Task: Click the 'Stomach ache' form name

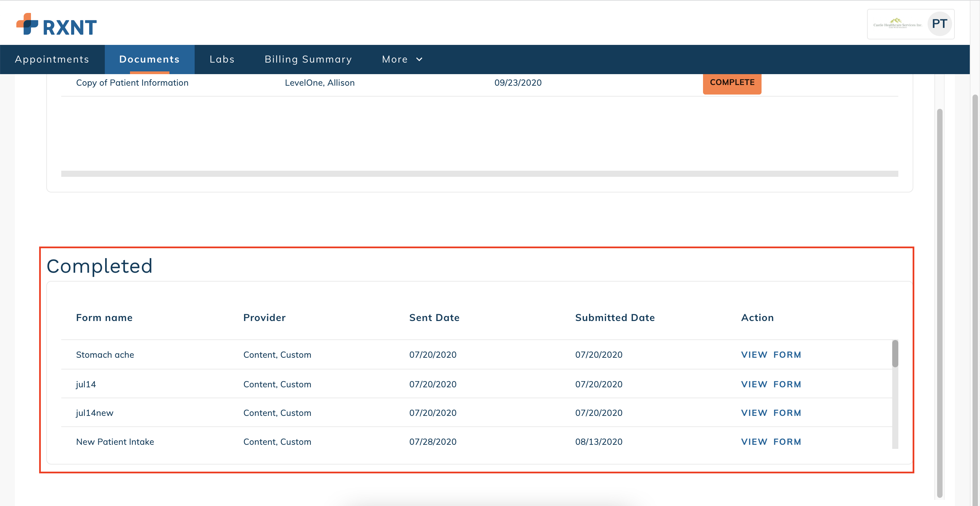Action: pyautogui.click(x=105, y=355)
